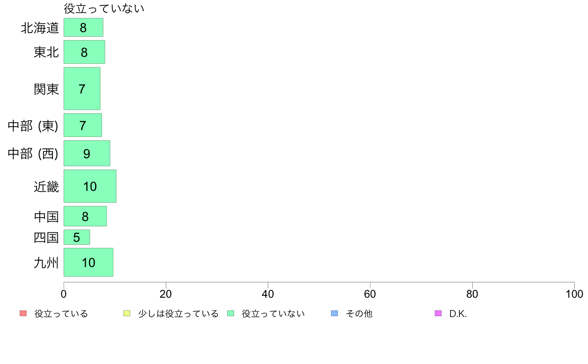Click the 関東 bar showing 7

tap(82, 89)
